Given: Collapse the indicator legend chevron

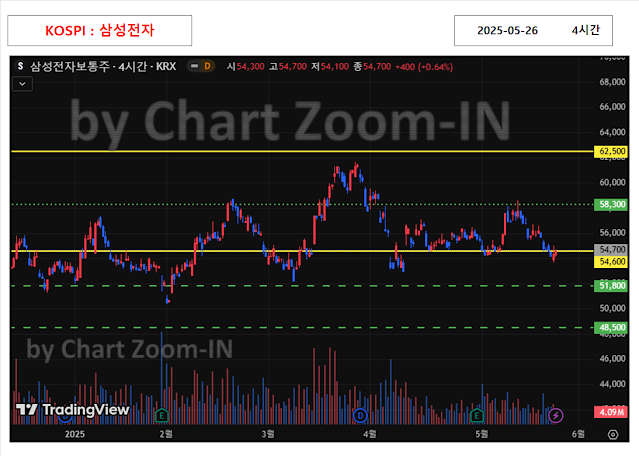Looking at the screenshot, I should pos(22,84).
